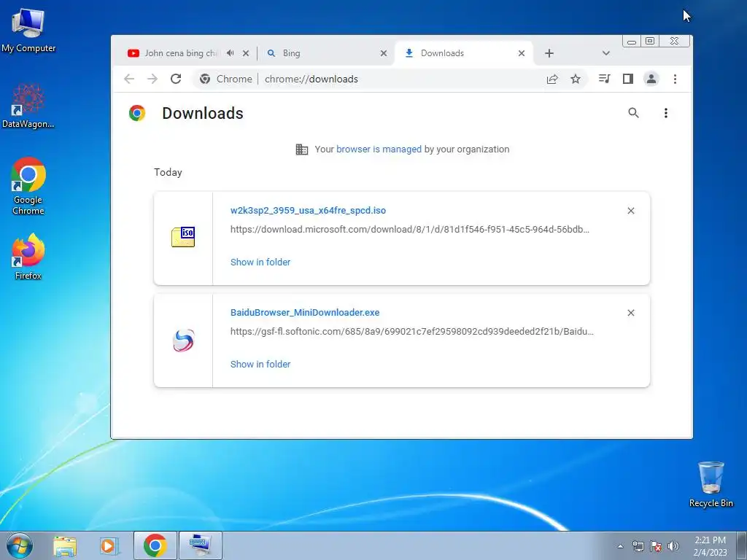Click the Baidu browser file icon
Image resolution: width=747 pixels, height=560 pixels.
coord(183,341)
